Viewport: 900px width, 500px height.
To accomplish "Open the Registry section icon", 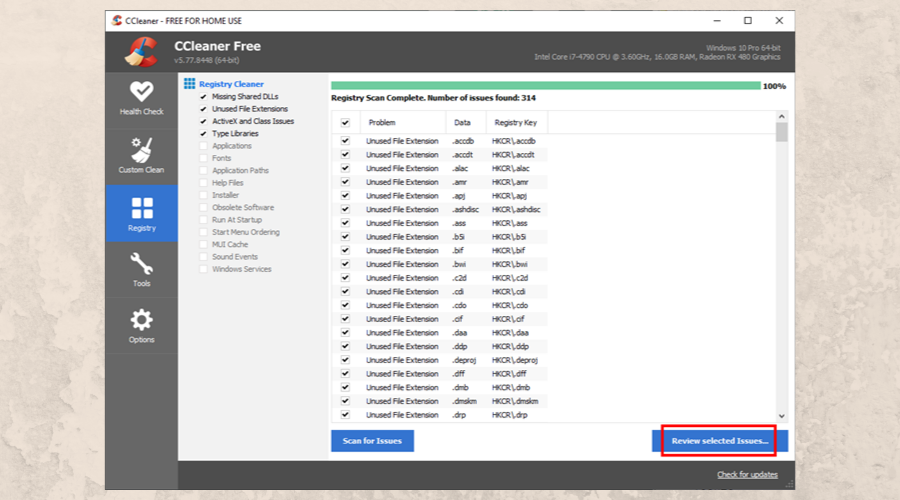I will pyautogui.click(x=141, y=208).
